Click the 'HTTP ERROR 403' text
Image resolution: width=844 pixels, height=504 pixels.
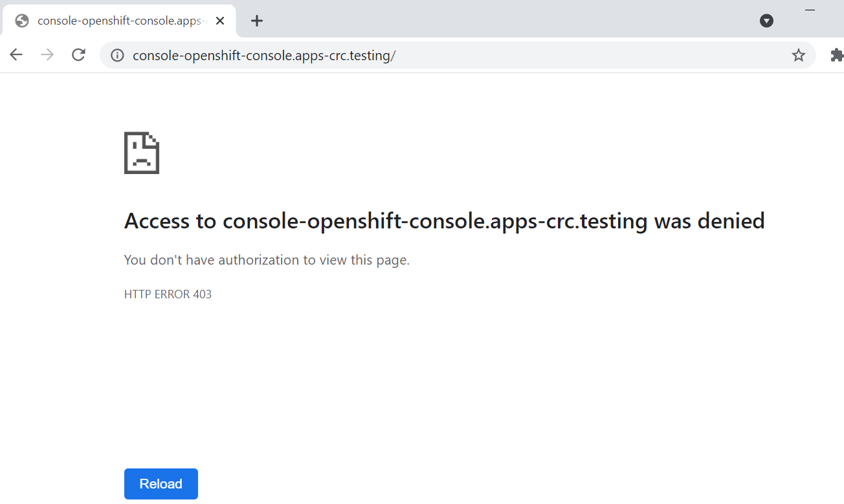[168, 294]
